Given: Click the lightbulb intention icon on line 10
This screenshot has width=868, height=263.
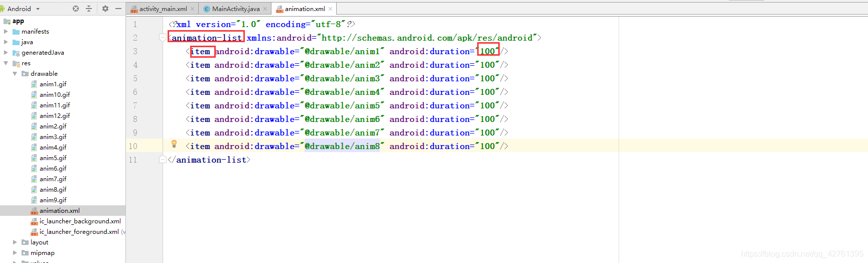Looking at the screenshot, I should coord(174,144).
